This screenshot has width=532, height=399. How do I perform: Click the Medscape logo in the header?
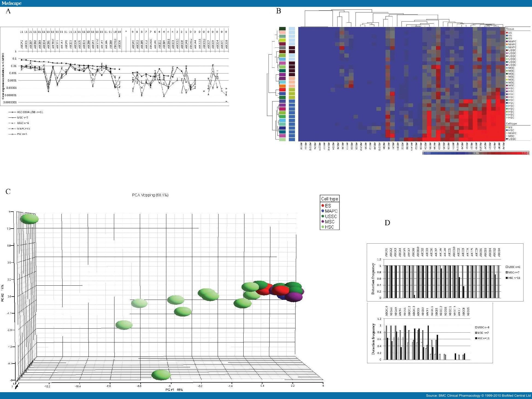click(x=12, y=3)
